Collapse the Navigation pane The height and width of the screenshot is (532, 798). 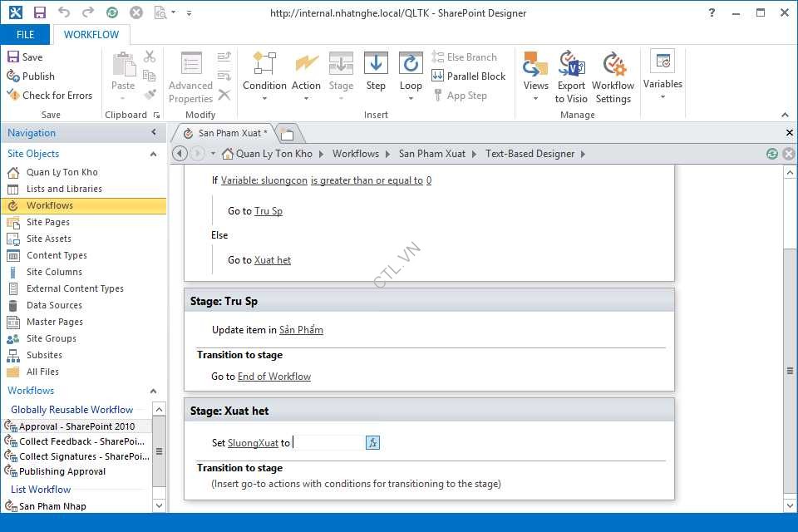point(154,133)
